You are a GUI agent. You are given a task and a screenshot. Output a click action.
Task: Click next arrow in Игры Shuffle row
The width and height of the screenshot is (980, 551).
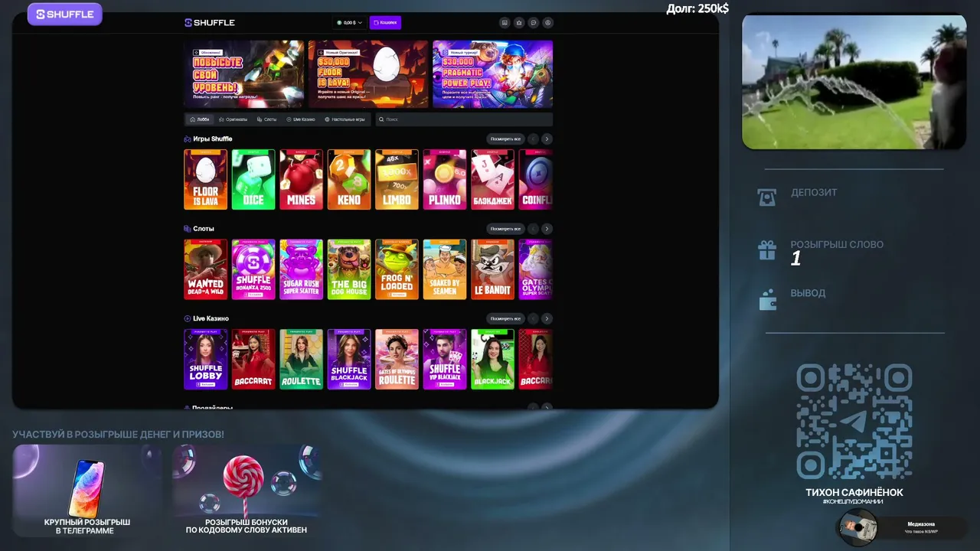coord(547,139)
